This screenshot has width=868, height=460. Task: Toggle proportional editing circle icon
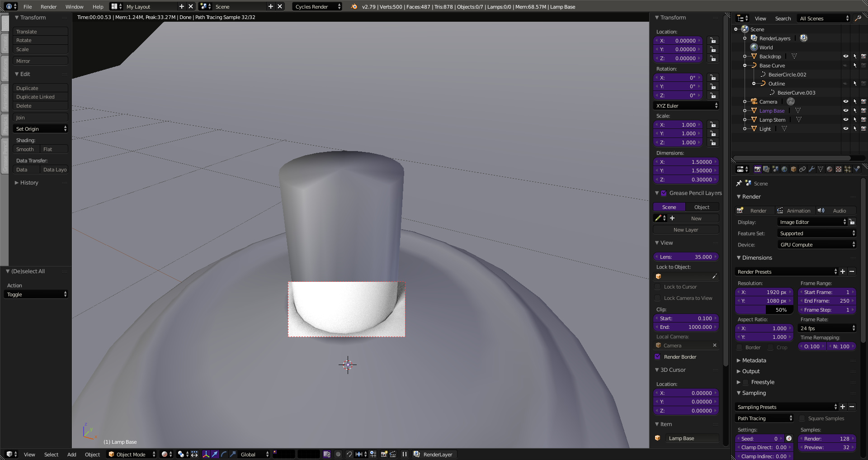point(338,454)
